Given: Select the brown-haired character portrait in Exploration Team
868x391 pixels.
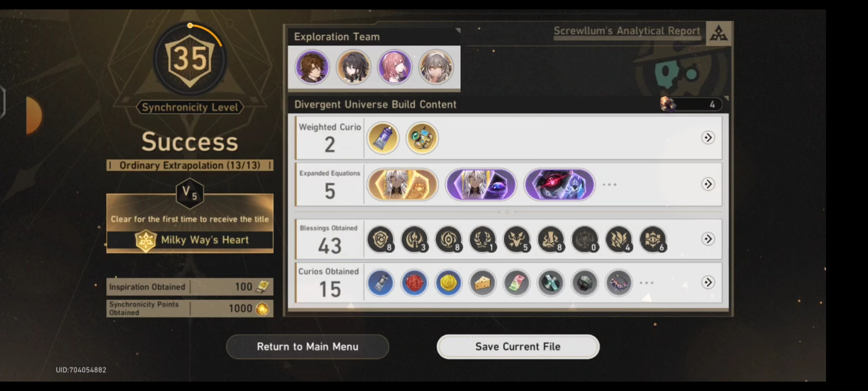Looking at the screenshot, I should 312,67.
